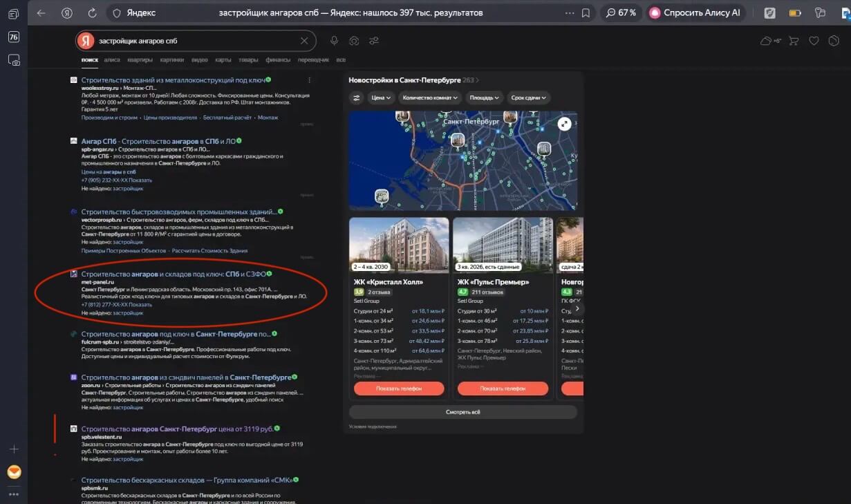Open Строительство бескаркасных складов СМК result
851x504 pixels.
click(187, 480)
